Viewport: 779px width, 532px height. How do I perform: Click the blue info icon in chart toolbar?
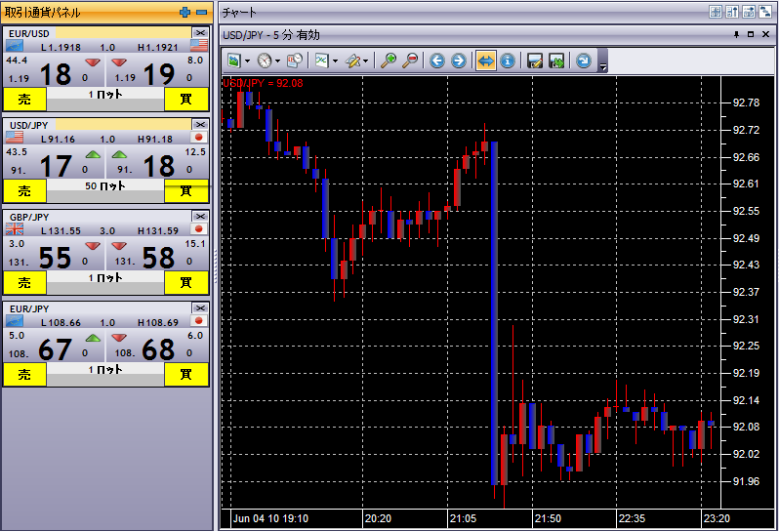(x=508, y=61)
